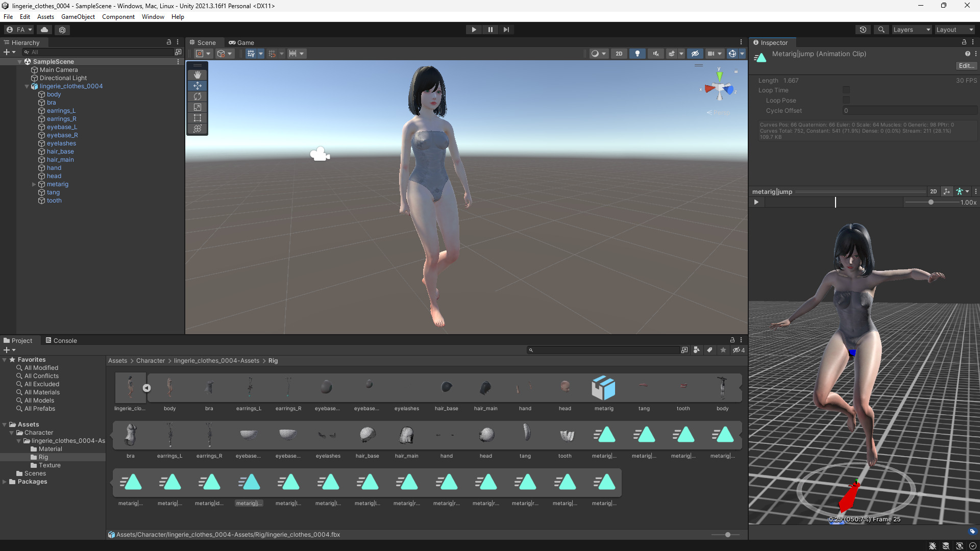Open the File menu
The width and height of the screenshot is (980, 551).
[x=8, y=17]
